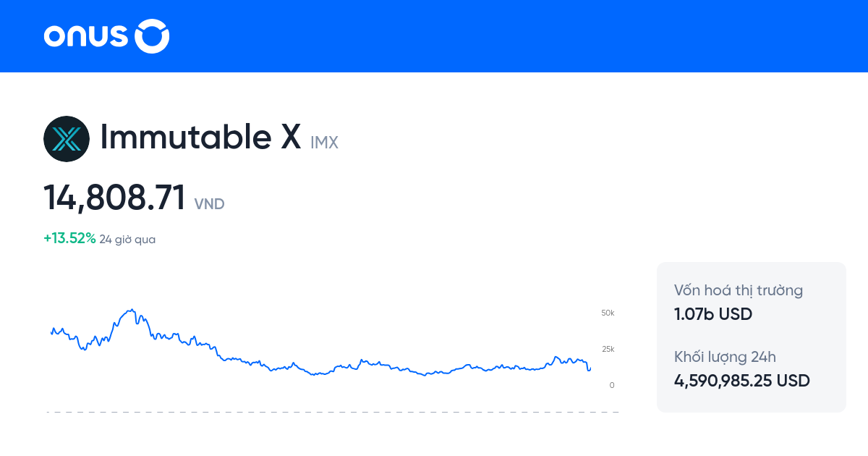Click the "24 giờ qua" time period label

pos(127,240)
